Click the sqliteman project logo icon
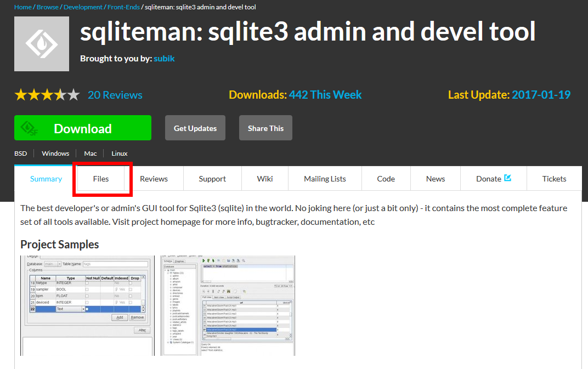588x369 pixels. (x=42, y=44)
